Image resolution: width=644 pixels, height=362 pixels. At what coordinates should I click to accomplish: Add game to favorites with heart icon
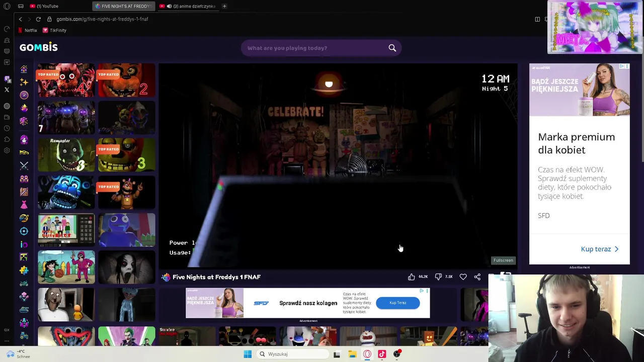click(x=463, y=277)
